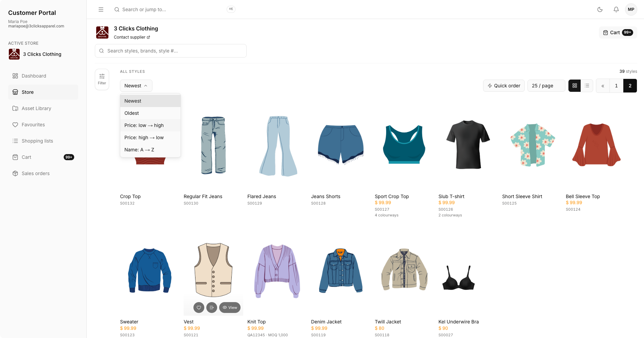Click the 3 Clicks Clothing store logo in header

point(102,33)
